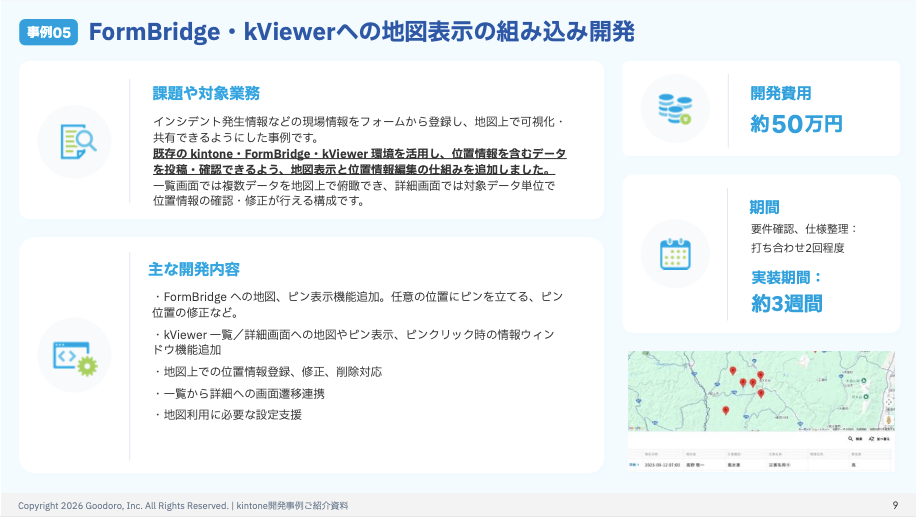
Task: Click the 打ち合わせ2回程度 text
Action: coord(797,248)
